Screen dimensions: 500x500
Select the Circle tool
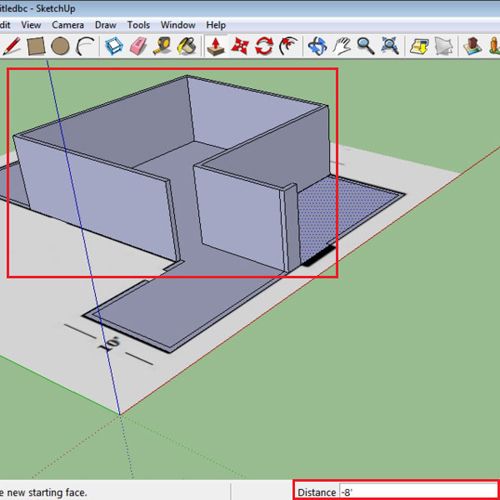(60, 46)
